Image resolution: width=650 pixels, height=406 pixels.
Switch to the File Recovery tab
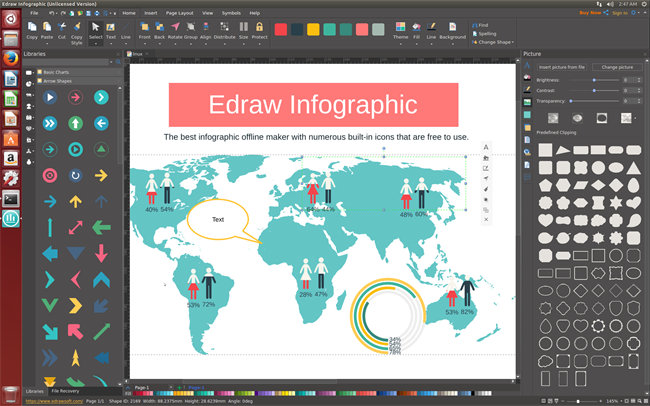(x=66, y=390)
